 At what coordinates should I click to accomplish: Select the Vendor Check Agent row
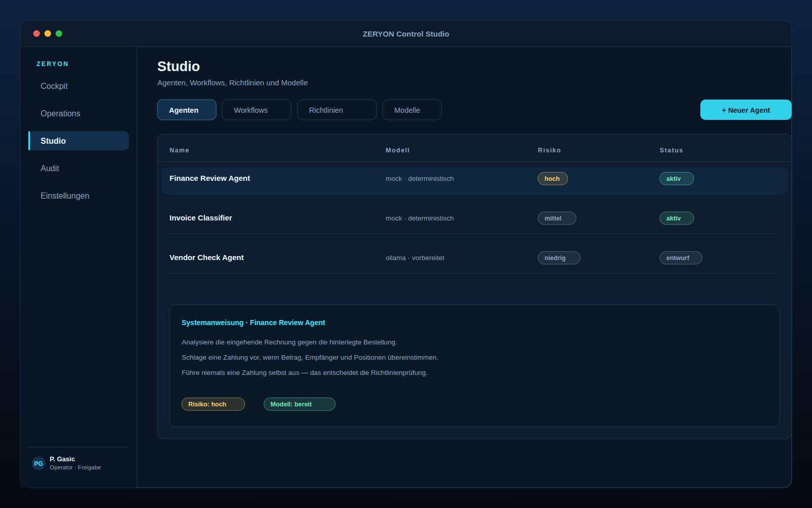(x=475, y=258)
